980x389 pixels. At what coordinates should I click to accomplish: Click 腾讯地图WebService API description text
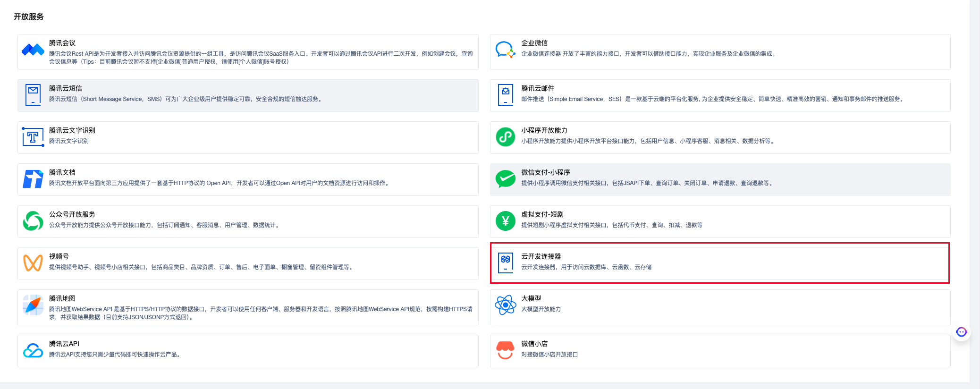[x=261, y=313]
